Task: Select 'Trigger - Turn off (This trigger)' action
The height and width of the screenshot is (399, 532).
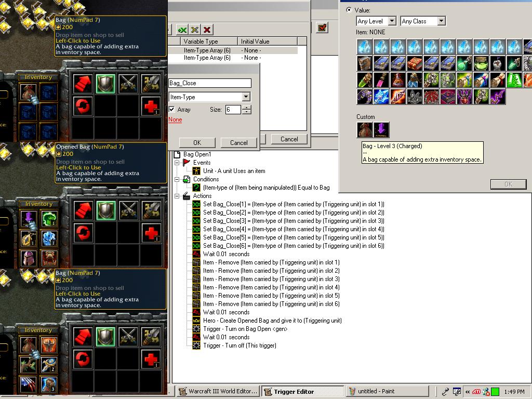Action: coord(240,345)
